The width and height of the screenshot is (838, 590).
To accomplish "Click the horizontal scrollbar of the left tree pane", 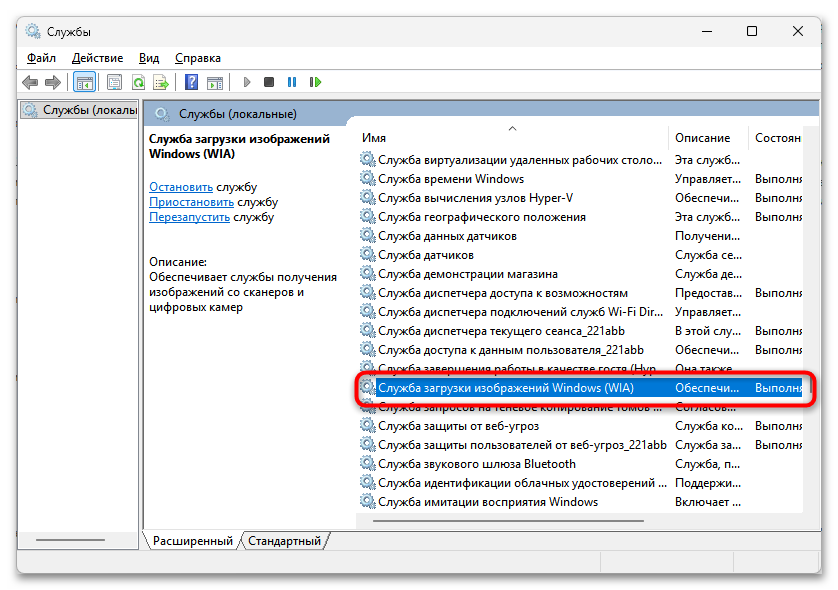I will coord(70,540).
